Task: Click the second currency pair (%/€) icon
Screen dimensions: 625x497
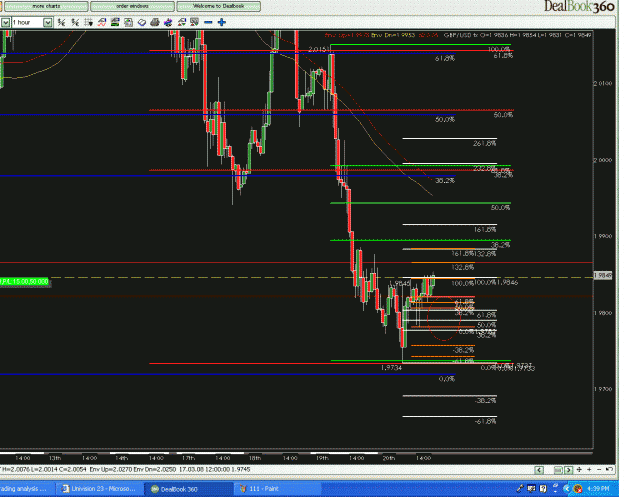Action: click(x=75, y=22)
